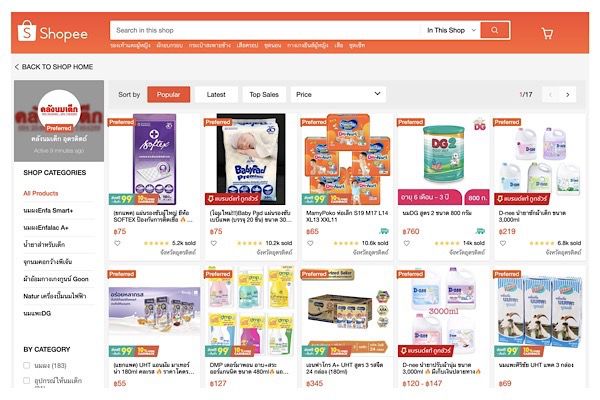The image size is (600, 400).
Task: Click heart icon on D-nee 3,000ml product
Action: (x=503, y=243)
